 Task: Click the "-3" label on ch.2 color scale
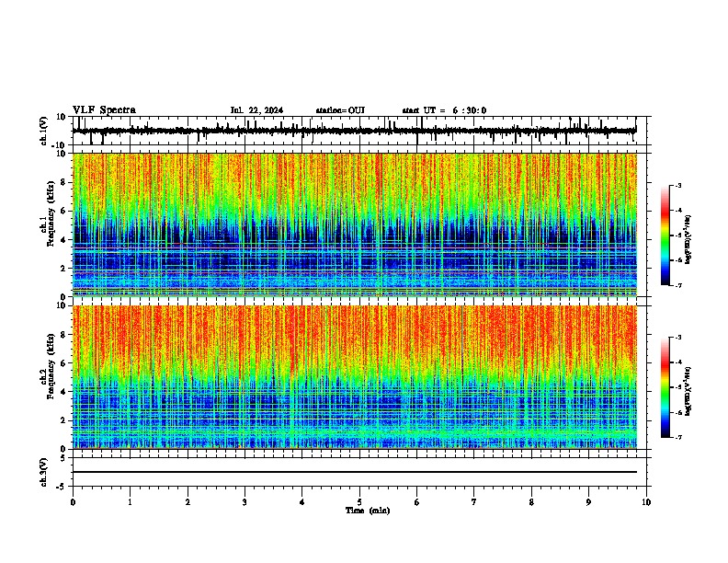tap(677, 338)
